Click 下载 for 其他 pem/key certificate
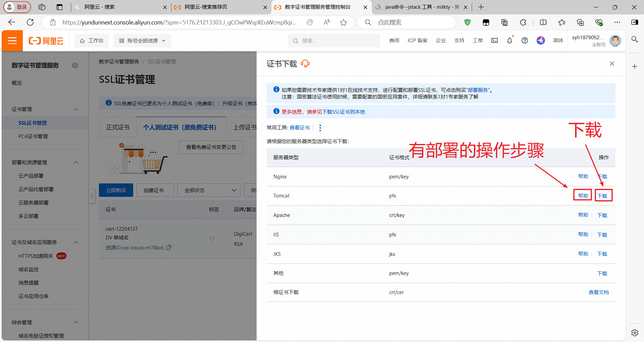Screen dimensions: 644x342 pyautogui.click(x=602, y=273)
